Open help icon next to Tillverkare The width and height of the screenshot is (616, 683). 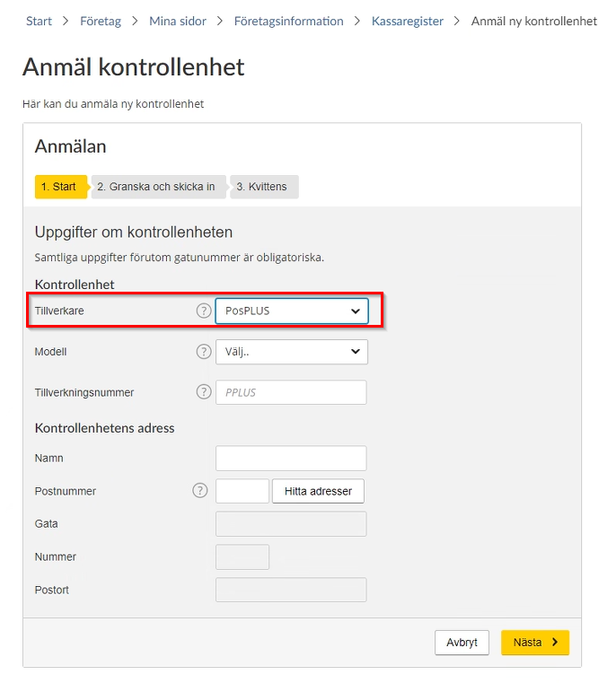click(204, 311)
